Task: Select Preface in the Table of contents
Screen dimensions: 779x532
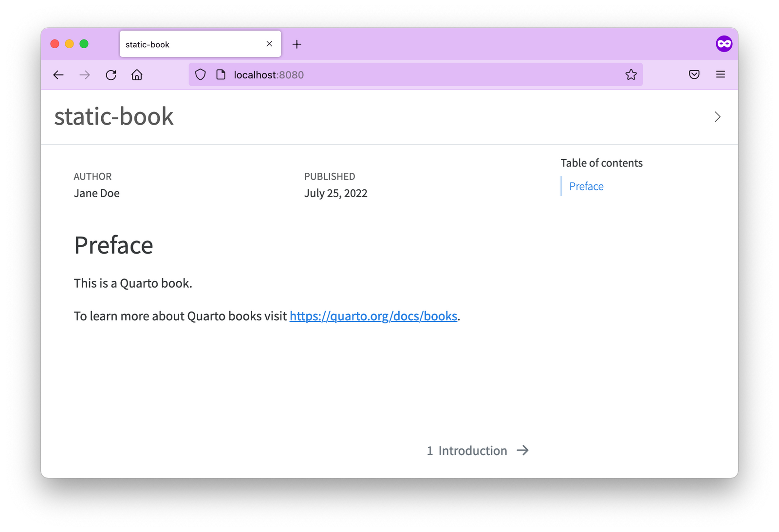Action: point(586,186)
